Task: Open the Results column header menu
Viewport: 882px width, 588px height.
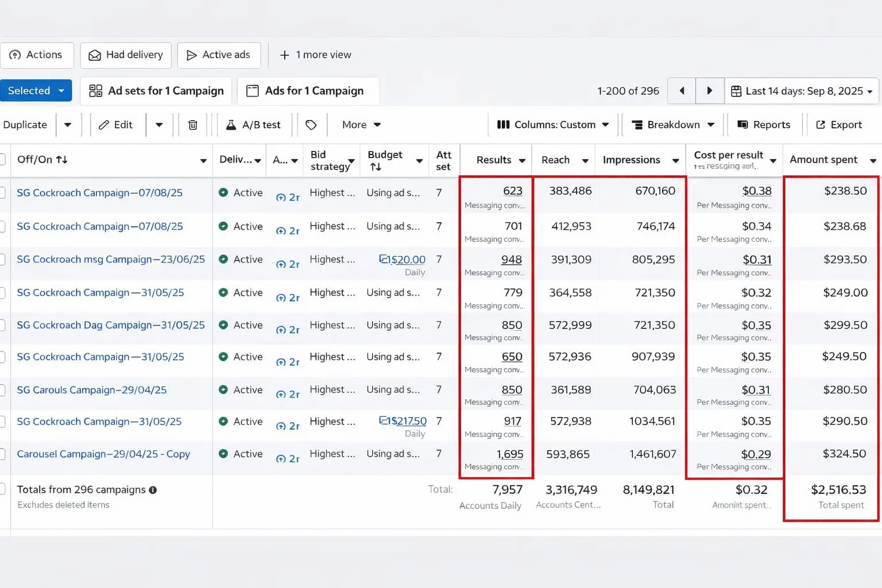Action: (522, 160)
